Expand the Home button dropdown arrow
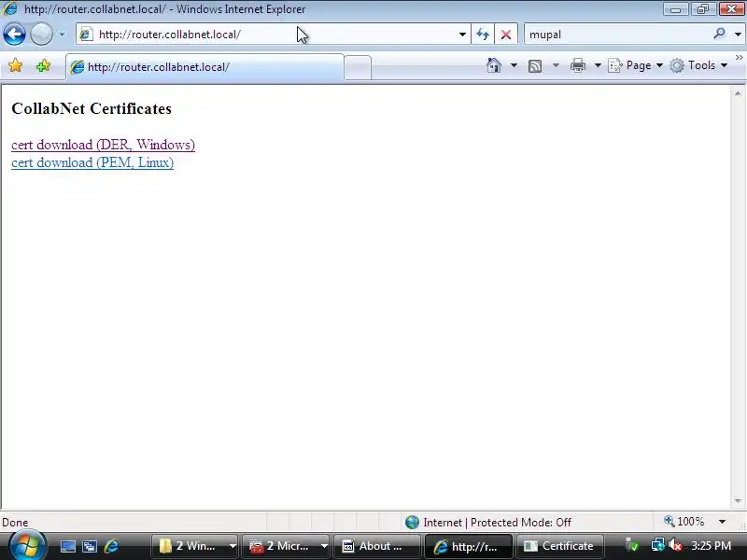 point(514,65)
